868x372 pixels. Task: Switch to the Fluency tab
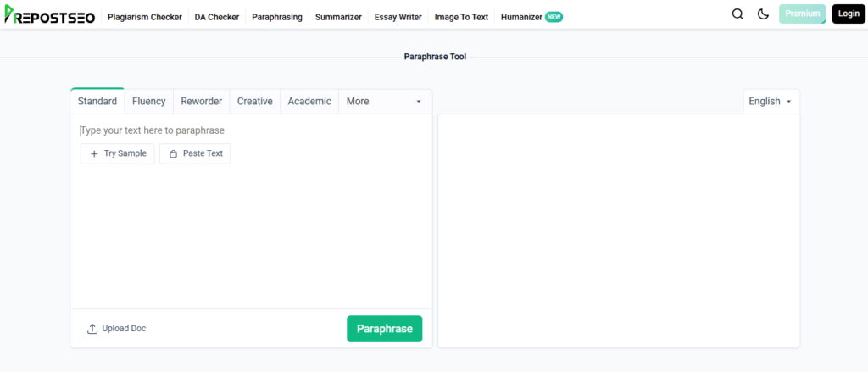coord(149,102)
